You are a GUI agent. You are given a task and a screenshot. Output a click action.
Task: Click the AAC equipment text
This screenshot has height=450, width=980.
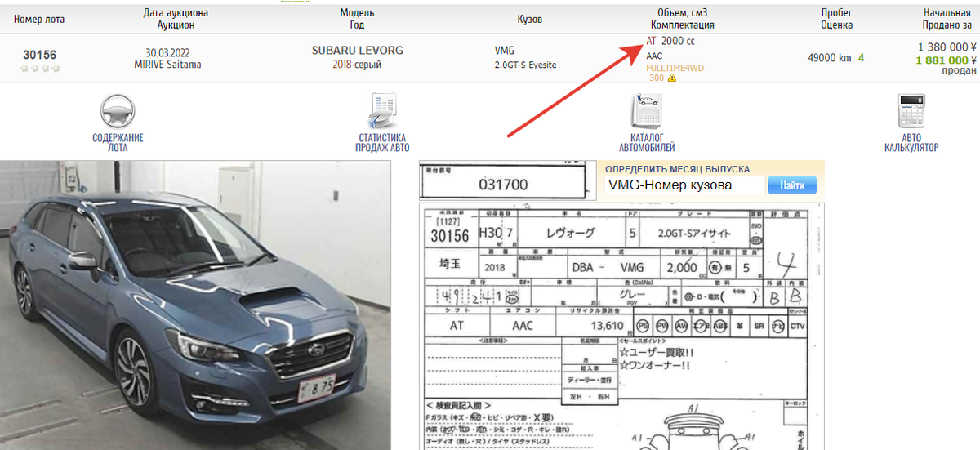pyautogui.click(x=654, y=56)
